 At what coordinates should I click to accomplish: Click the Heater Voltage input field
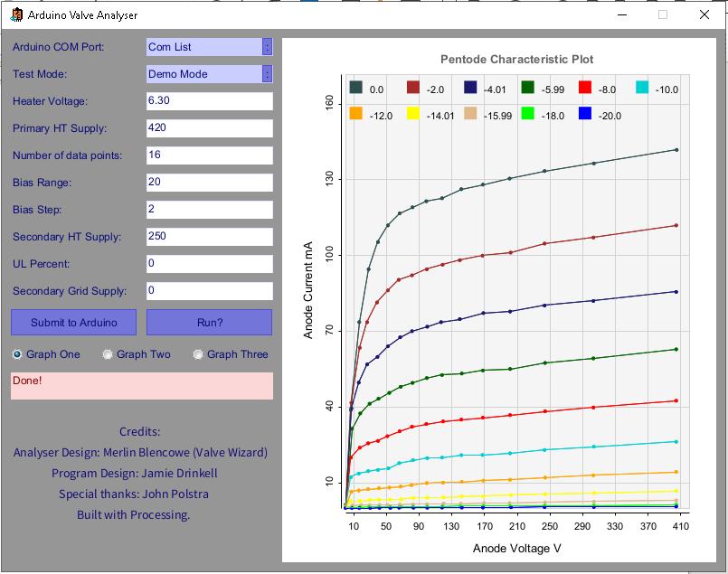209,101
